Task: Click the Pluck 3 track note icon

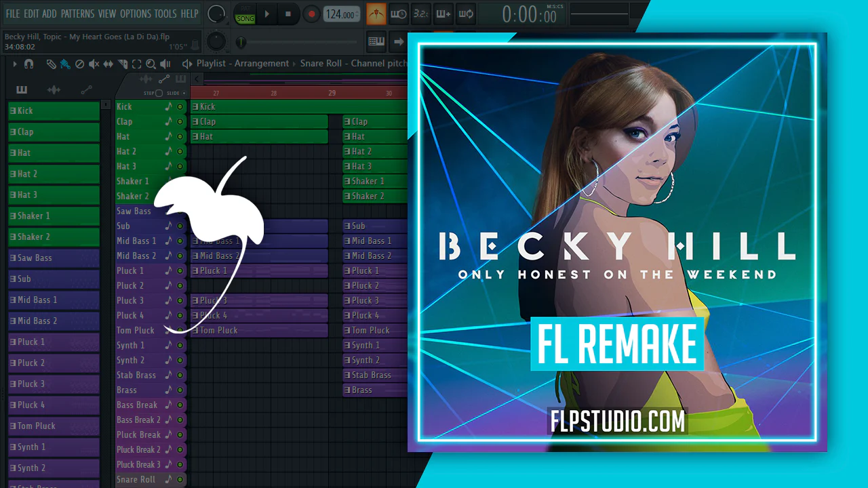Action: point(168,300)
